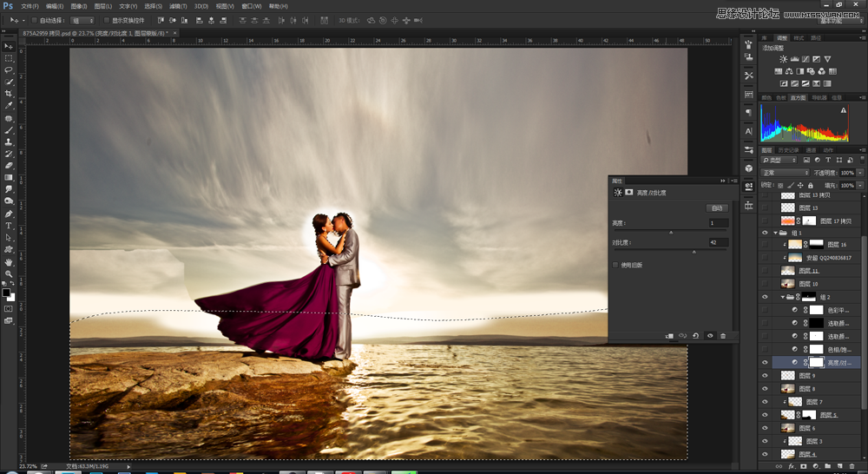Select the Hand tool
The image size is (868, 474).
click(x=9, y=262)
